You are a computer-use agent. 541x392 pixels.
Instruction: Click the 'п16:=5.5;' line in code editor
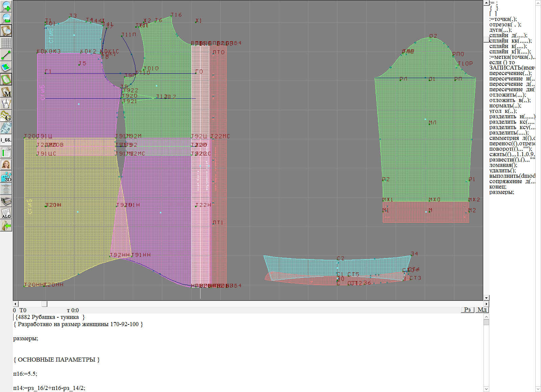click(25, 374)
